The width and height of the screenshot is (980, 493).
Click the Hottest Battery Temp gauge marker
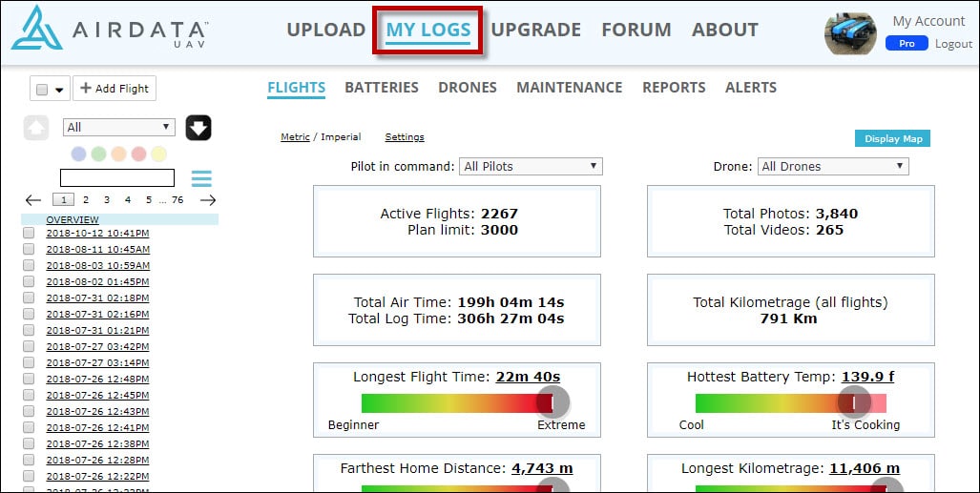point(854,402)
